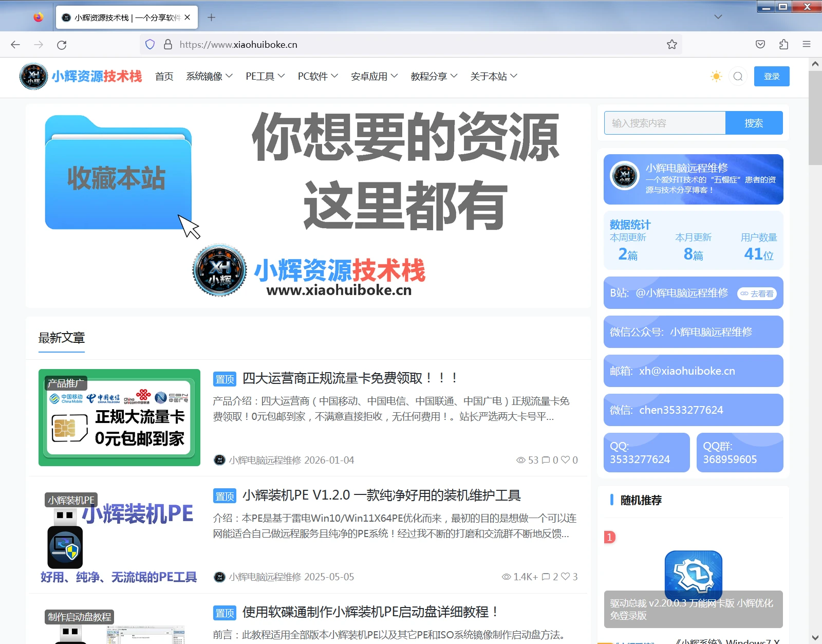Screen dimensions: 822x644
Task: Go to the 首页 menu item
Action: point(164,77)
